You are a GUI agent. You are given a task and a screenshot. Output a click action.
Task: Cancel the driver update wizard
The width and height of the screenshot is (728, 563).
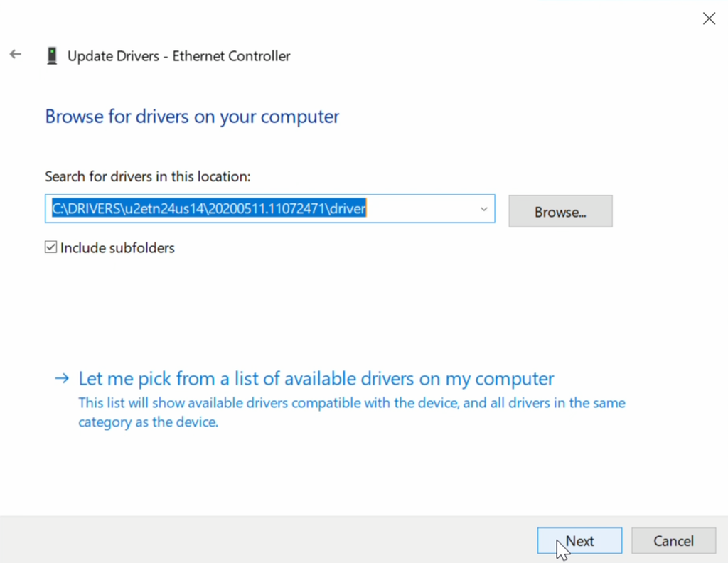[673, 541]
